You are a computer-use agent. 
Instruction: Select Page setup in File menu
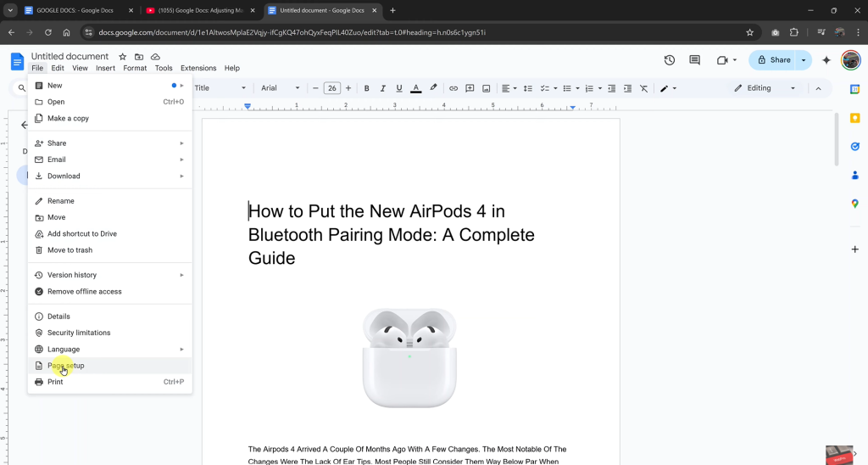110,365
